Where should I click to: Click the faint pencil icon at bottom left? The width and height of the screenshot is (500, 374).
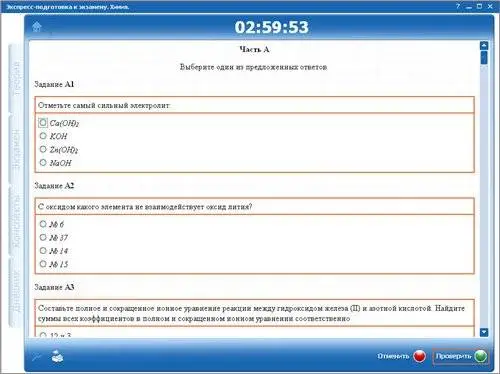37,357
